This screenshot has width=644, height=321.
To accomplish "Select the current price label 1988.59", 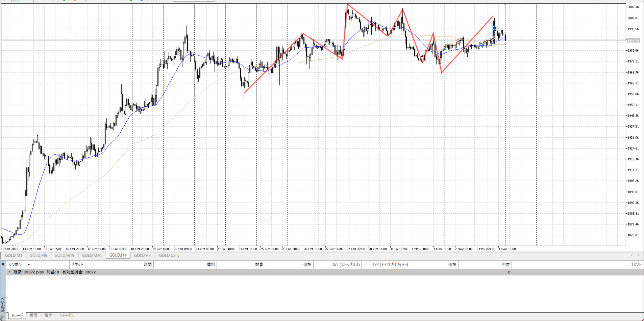I will click(633, 41).
